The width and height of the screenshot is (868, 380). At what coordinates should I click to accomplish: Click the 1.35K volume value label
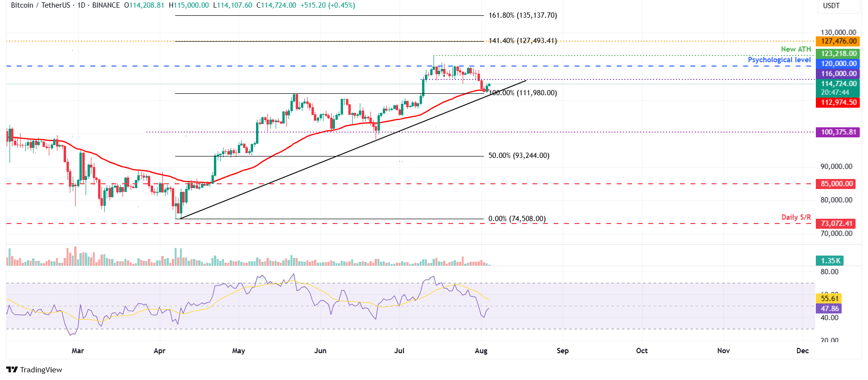pyautogui.click(x=830, y=261)
